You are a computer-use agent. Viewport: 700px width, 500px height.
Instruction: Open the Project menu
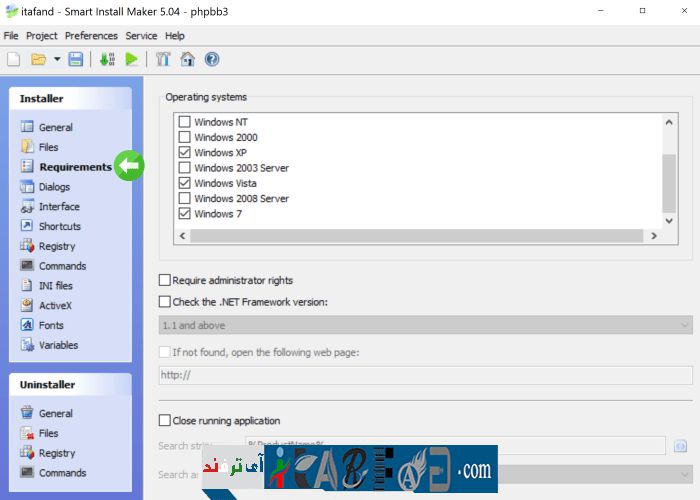point(42,36)
